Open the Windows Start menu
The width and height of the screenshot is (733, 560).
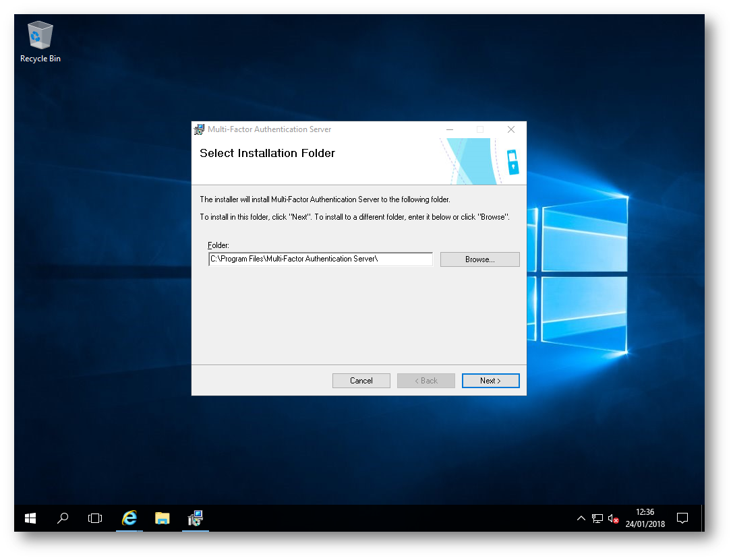click(30, 518)
